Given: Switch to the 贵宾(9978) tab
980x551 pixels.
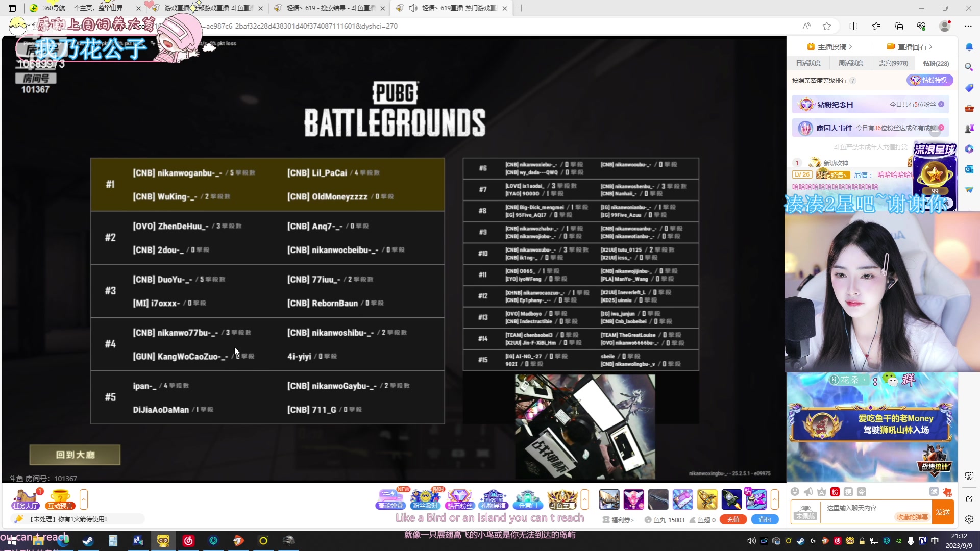Looking at the screenshot, I should (x=893, y=63).
